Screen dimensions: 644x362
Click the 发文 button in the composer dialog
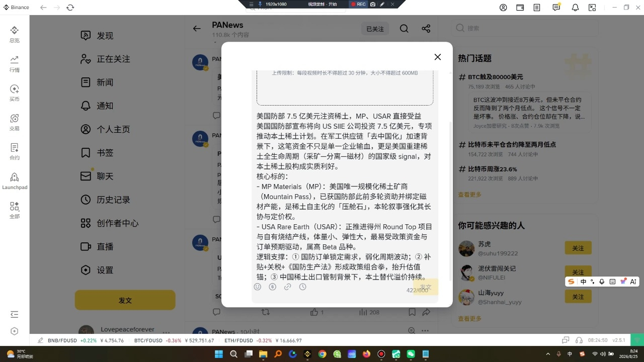pyautogui.click(x=426, y=287)
